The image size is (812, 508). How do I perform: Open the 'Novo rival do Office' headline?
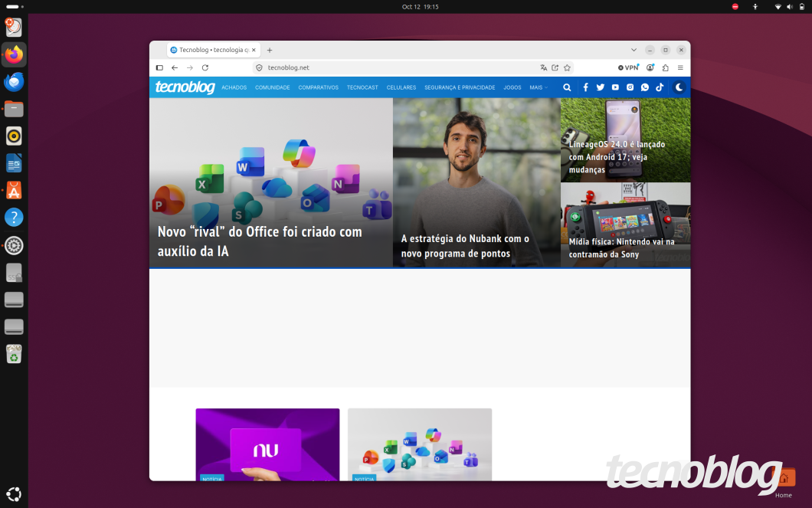click(x=260, y=241)
